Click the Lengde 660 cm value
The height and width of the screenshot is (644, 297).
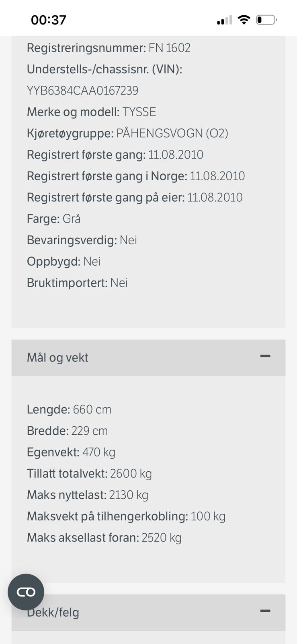tap(92, 409)
